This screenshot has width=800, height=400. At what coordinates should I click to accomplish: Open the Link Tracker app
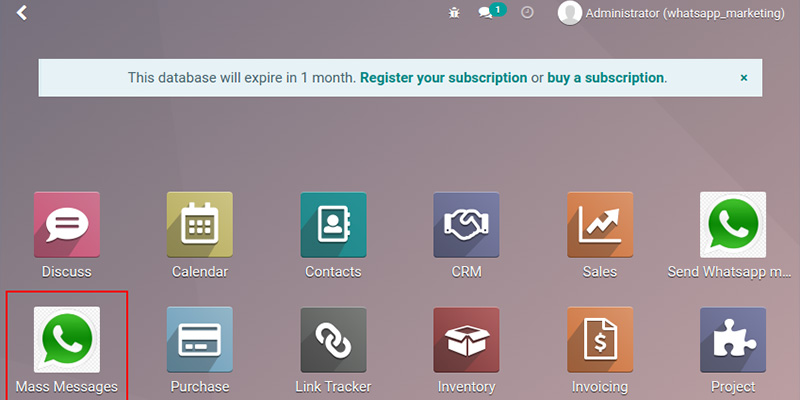(x=333, y=340)
